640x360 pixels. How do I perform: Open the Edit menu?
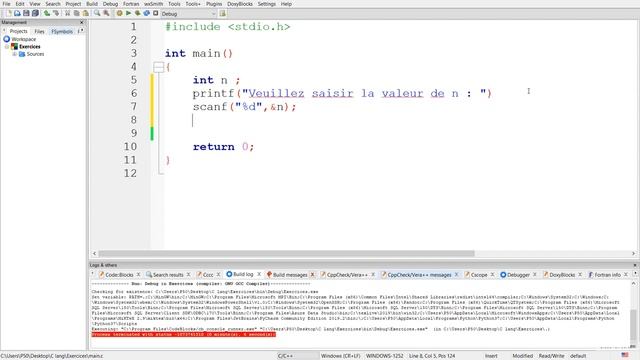[20, 4]
